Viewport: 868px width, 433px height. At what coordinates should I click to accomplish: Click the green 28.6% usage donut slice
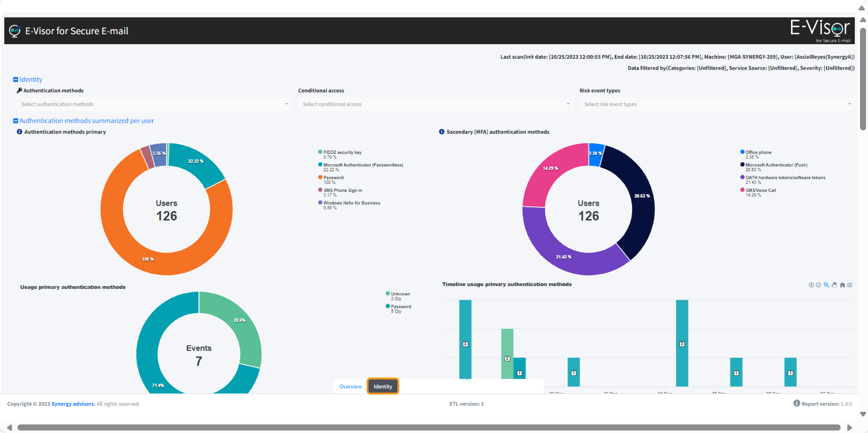[240, 320]
